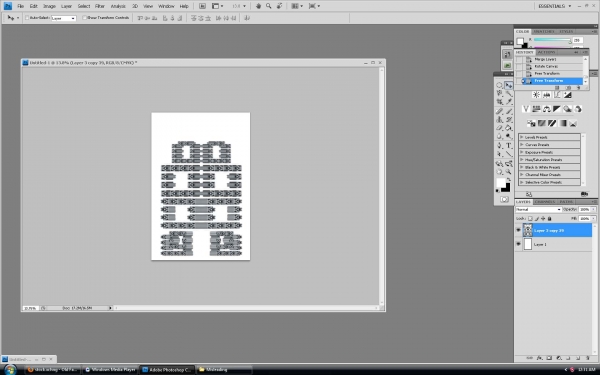This screenshot has height=375, width=600.
Task: Switch to the Channels tab
Action: click(545, 202)
